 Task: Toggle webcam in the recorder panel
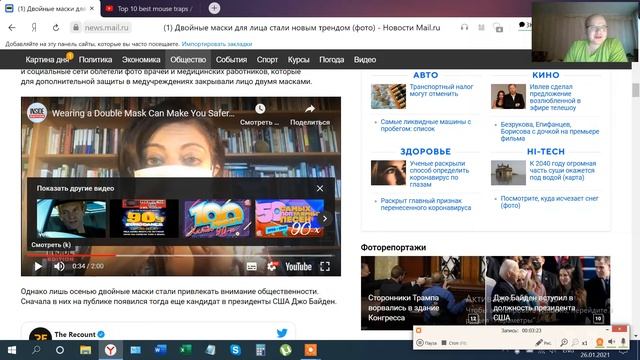600,342
